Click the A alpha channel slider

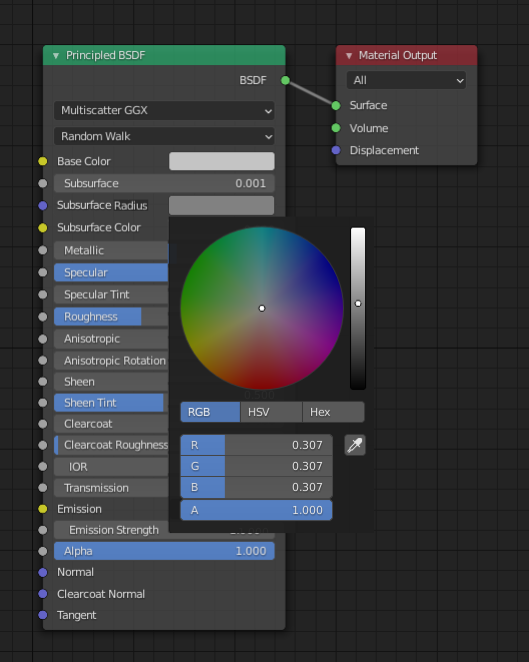tap(256, 510)
